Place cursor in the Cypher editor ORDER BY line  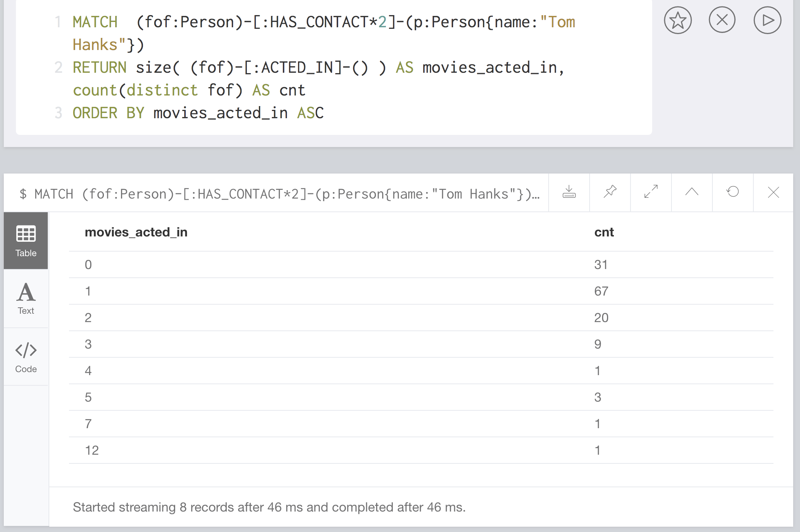(220, 113)
